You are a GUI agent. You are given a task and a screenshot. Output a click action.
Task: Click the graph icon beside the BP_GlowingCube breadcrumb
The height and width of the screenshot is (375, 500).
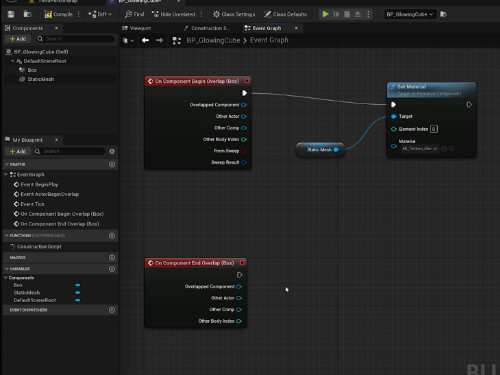pyautogui.click(x=176, y=41)
